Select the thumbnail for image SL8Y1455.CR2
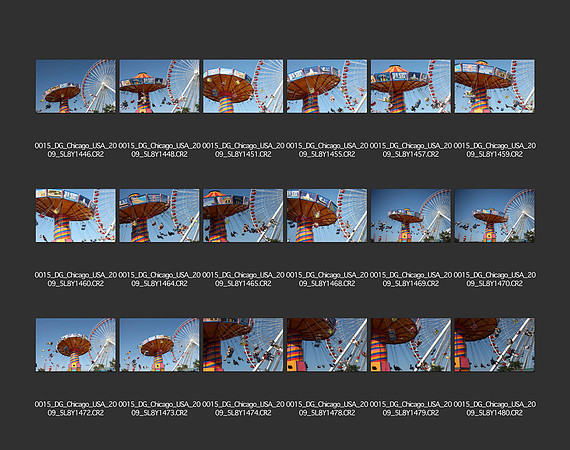Image resolution: width=570 pixels, height=450 pixels. click(x=327, y=86)
